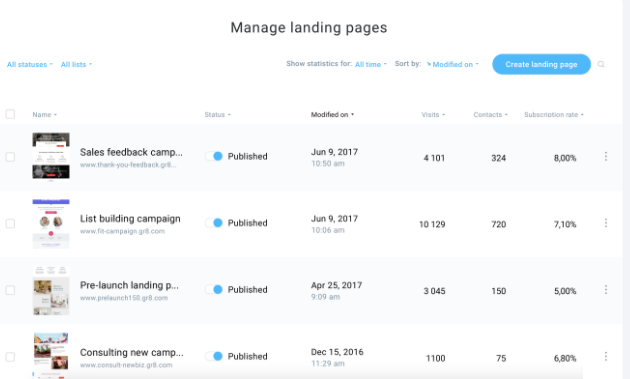Open the search magnifier icon

click(601, 64)
